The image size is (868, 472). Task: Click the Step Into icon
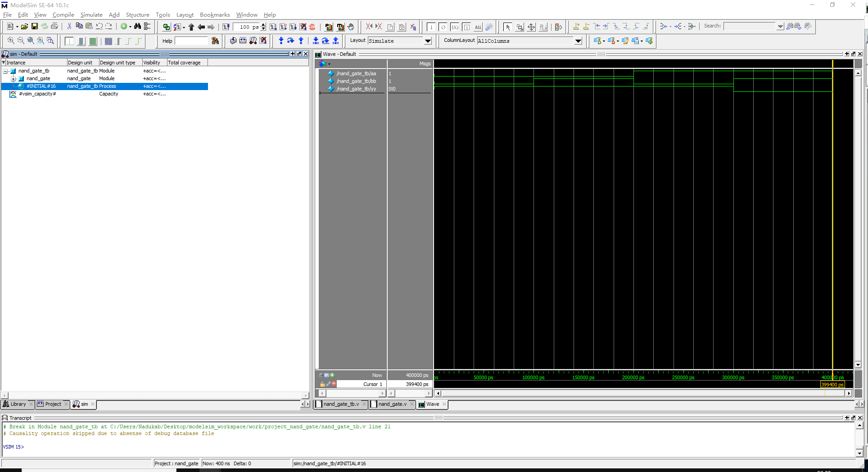281,41
